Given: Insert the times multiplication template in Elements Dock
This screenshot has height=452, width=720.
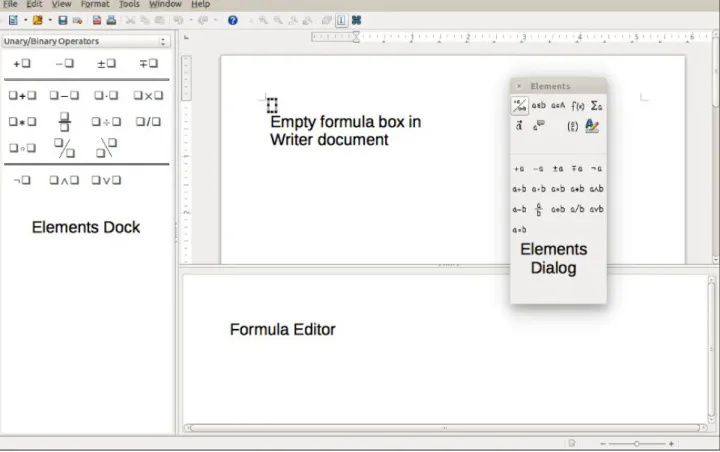Looking at the screenshot, I should 148,96.
